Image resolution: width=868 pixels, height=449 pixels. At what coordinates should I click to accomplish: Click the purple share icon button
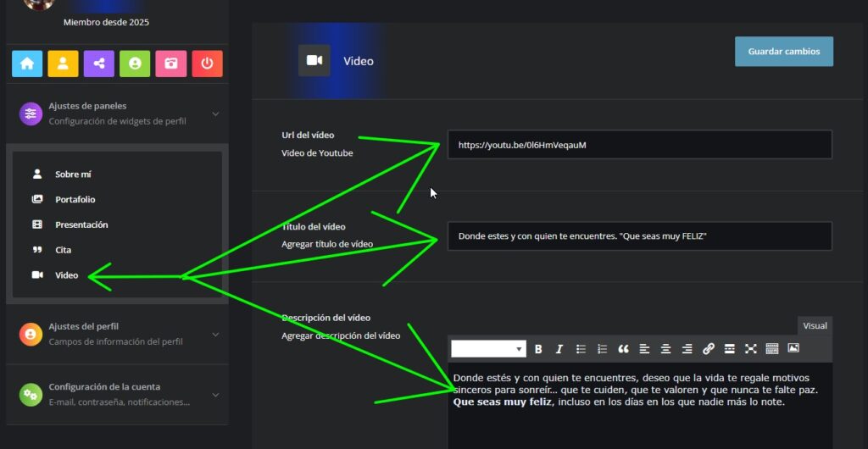[x=98, y=64]
